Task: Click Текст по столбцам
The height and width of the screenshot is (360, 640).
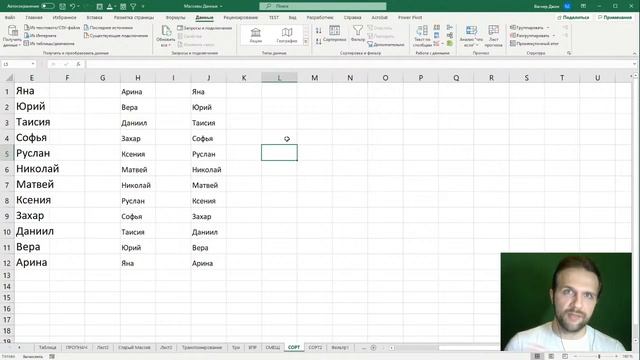Action: pos(422,36)
